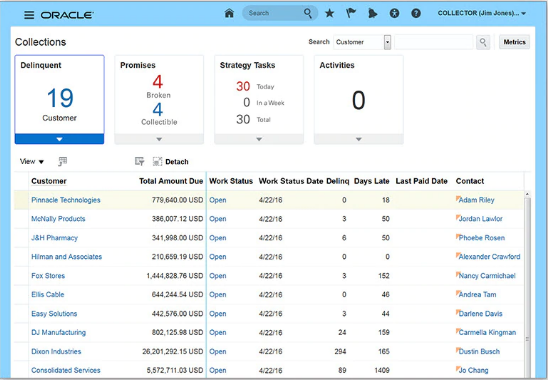Click the flag icon beside Nancy Carmichael
548x380 pixels.
[457, 274]
